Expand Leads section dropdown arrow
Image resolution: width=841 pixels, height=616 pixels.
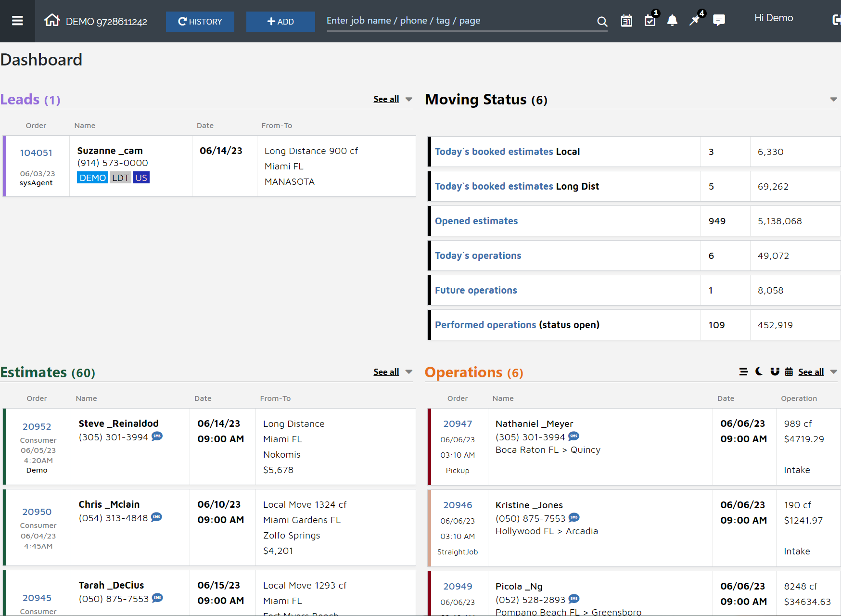(x=409, y=99)
